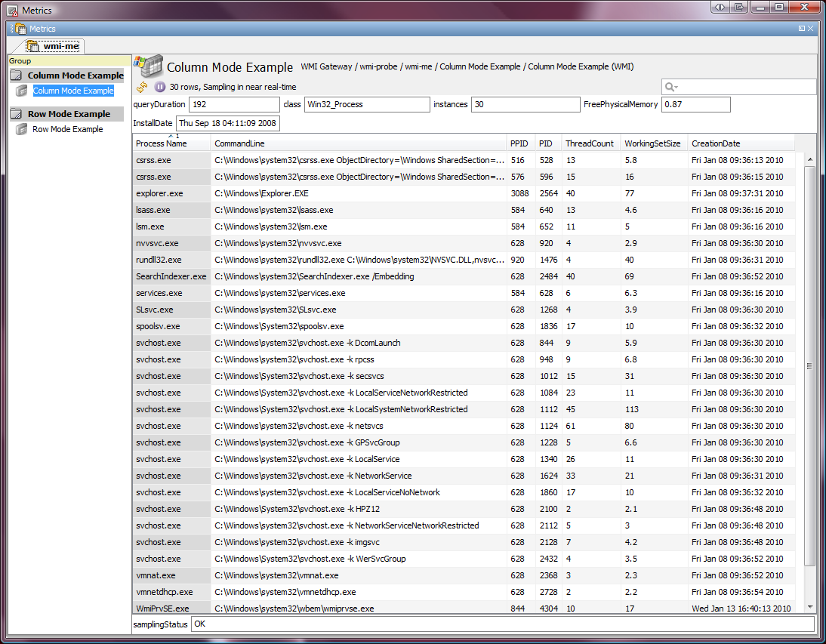Image resolution: width=826 pixels, height=644 pixels.
Task: Click the Metrics panel title icon
Action: [20, 29]
